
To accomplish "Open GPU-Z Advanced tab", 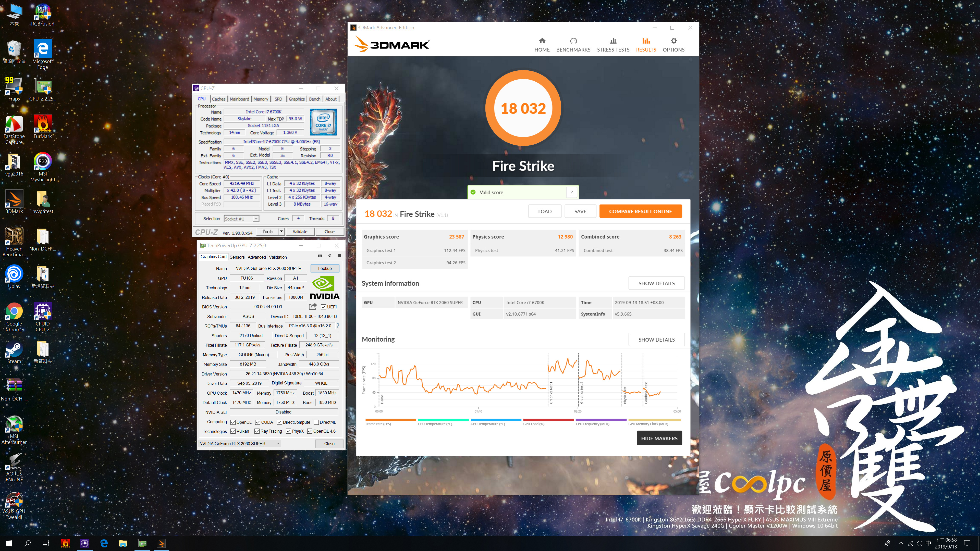I will click(x=257, y=257).
